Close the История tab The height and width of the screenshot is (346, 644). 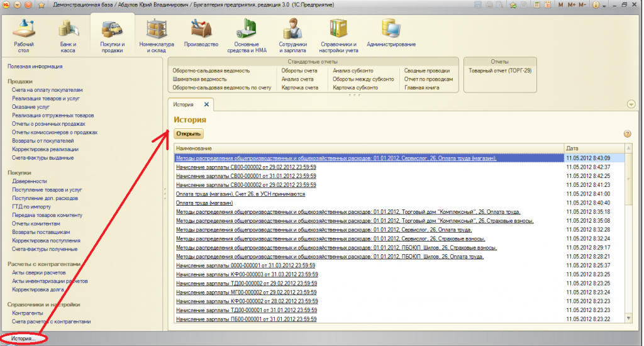click(206, 104)
